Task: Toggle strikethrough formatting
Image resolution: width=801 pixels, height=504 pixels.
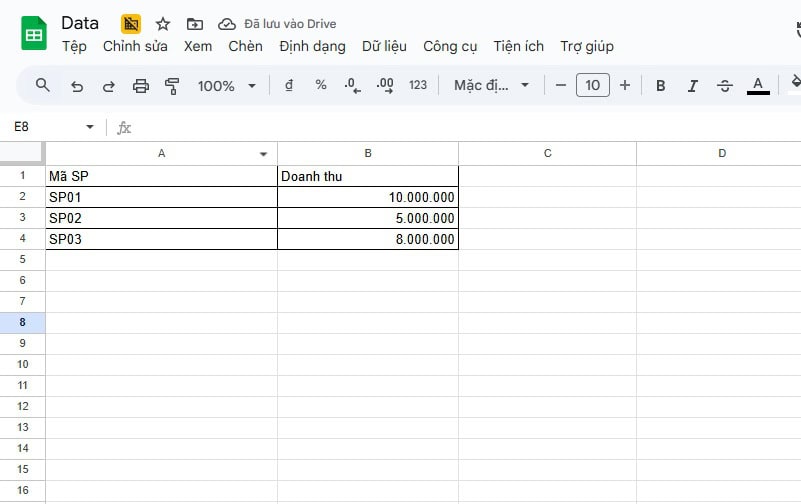Action: click(725, 86)
